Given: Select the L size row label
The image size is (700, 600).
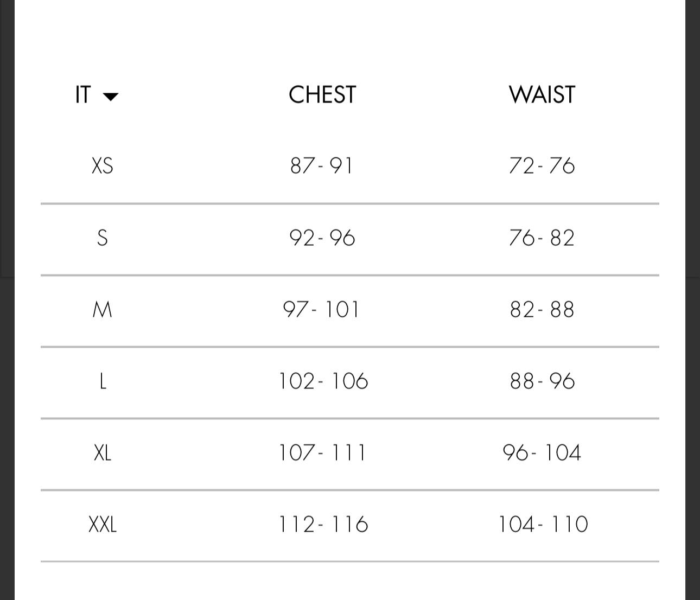Looking at the screenshot, I should [103, 381].
